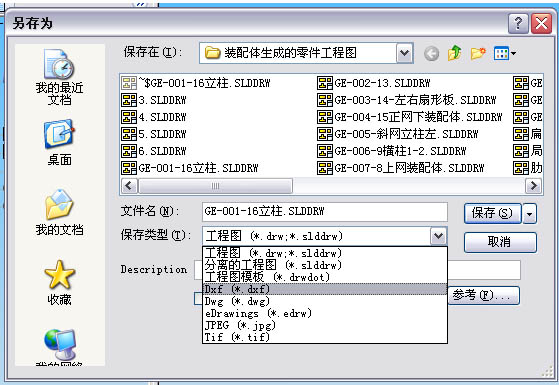This screenshot has height=385, width=559.
Task: Select eDrawings (*.edrw) file type
Action: pyautogui.click(x=324, y=313)
